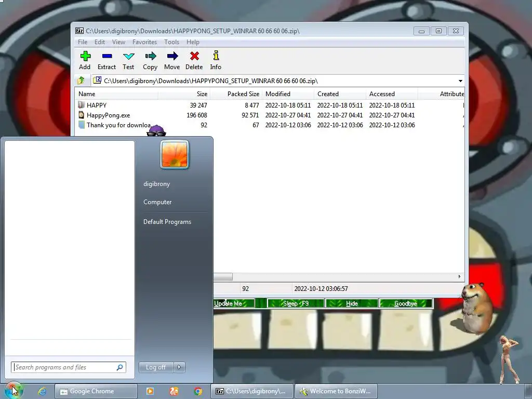Open the Chrome icon in taskbar
Viewport: 532px width, 399px height.
(x=198, y=391)
